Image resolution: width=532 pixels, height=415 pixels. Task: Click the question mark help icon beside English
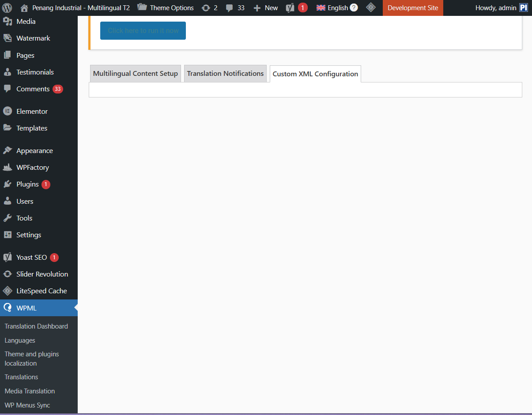[354, 8]
